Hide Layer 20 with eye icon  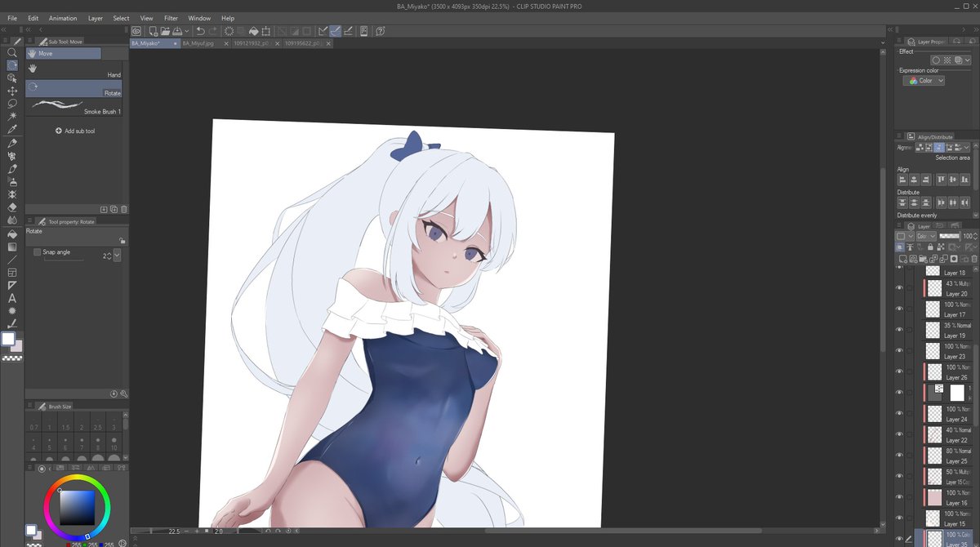[899, 287]
